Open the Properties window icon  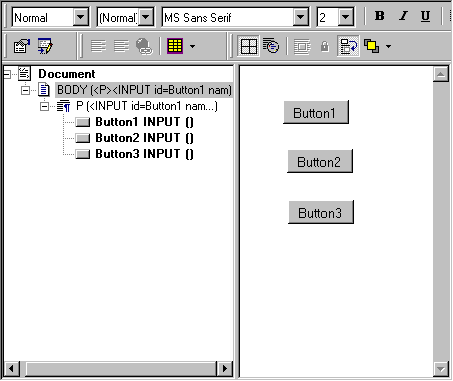22,46
